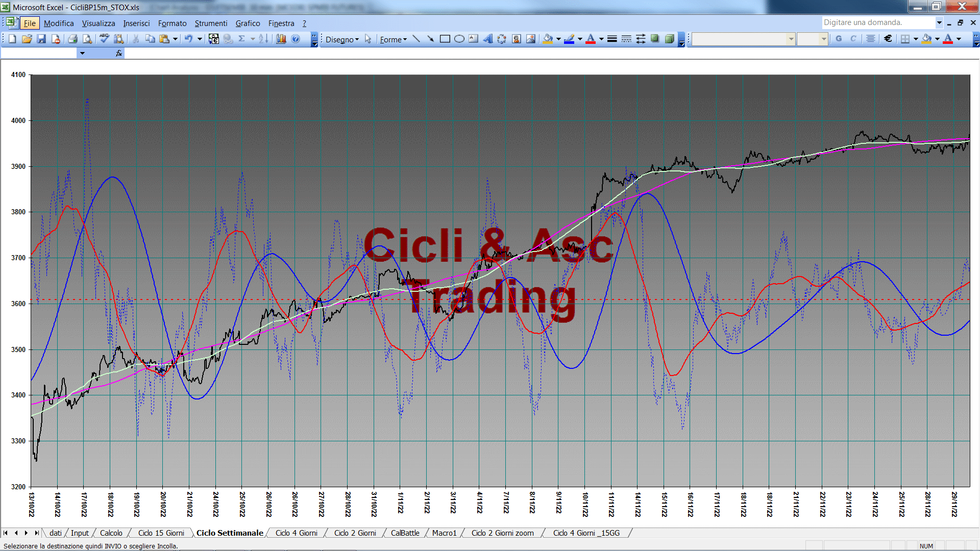Open Shadow Style settings
Image resolution: width=980 pixels, height=551 pixels.
point(655,39)
